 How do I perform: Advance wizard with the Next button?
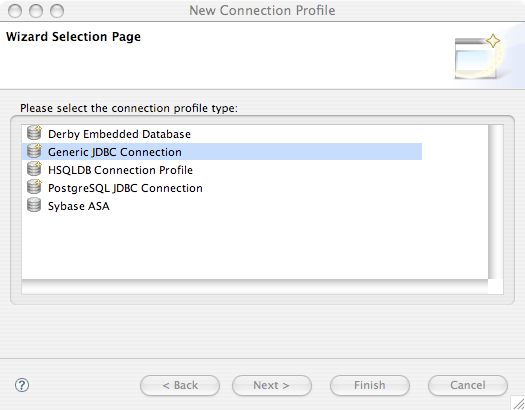point(272,385)
